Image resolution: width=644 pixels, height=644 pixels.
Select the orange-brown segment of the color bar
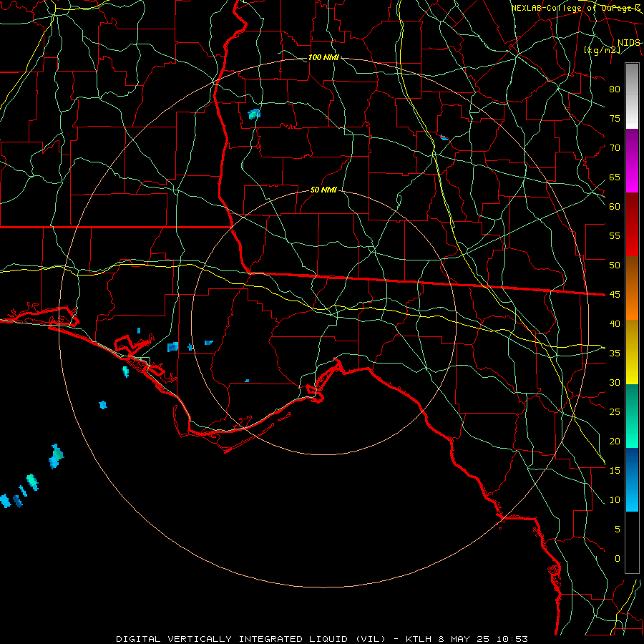[x=632, y=288]
